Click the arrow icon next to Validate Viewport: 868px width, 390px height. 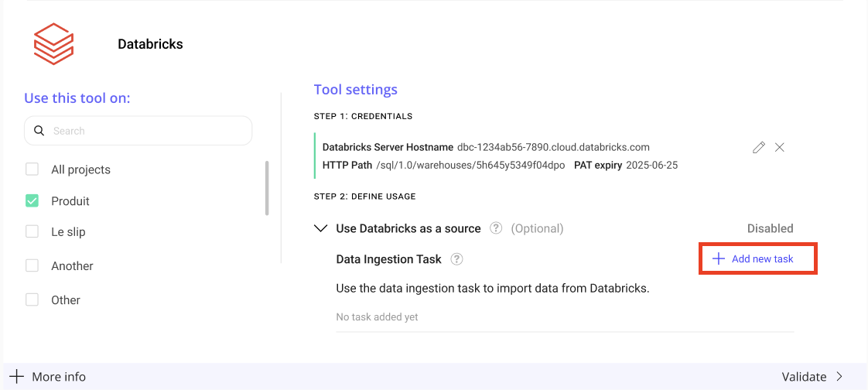[839, 377]
